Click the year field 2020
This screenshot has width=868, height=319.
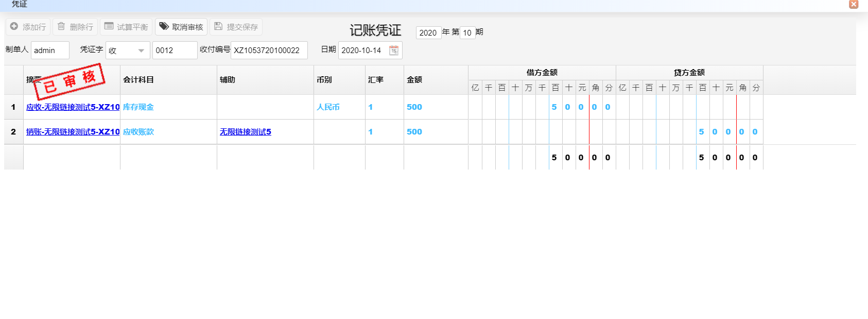[428, 33]
